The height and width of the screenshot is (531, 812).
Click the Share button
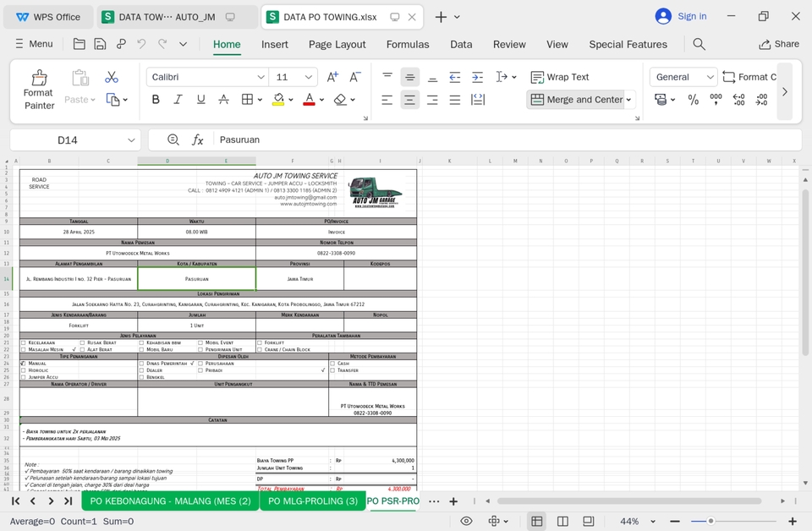[779, 44]
